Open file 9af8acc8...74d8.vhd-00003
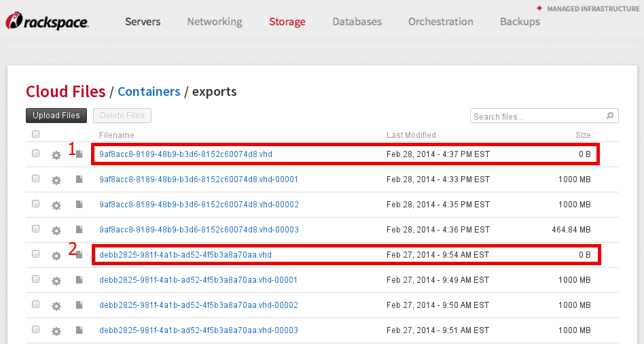Image resolution: width=644 pixels, height=344 pixels. (199, 229)
